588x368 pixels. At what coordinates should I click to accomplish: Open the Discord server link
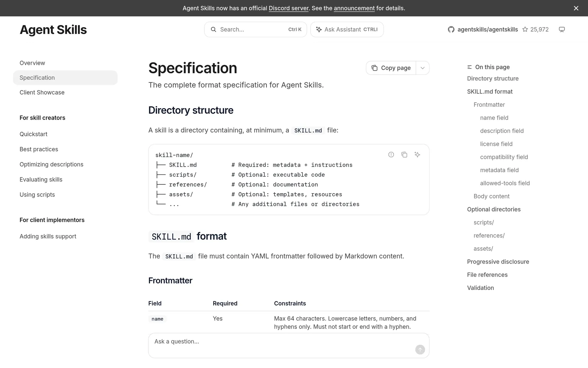pyautogui.click(x=288, y=8)
